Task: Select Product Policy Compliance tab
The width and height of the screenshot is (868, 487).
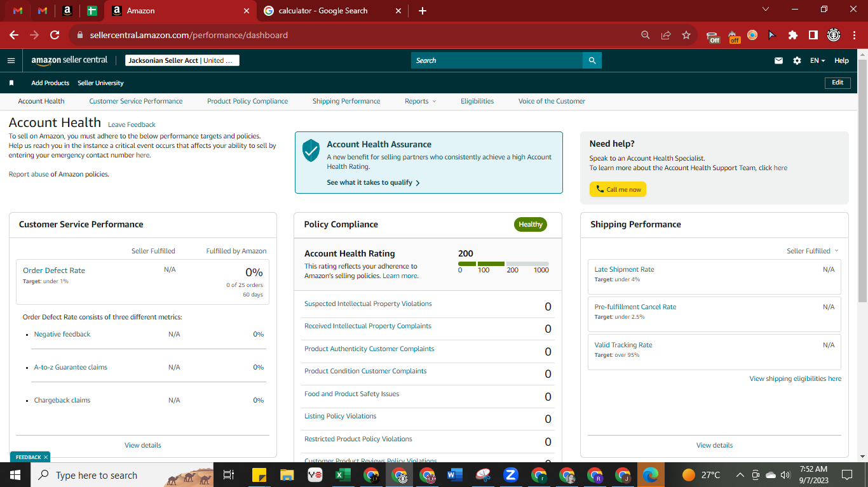Action: coord(247,101)
